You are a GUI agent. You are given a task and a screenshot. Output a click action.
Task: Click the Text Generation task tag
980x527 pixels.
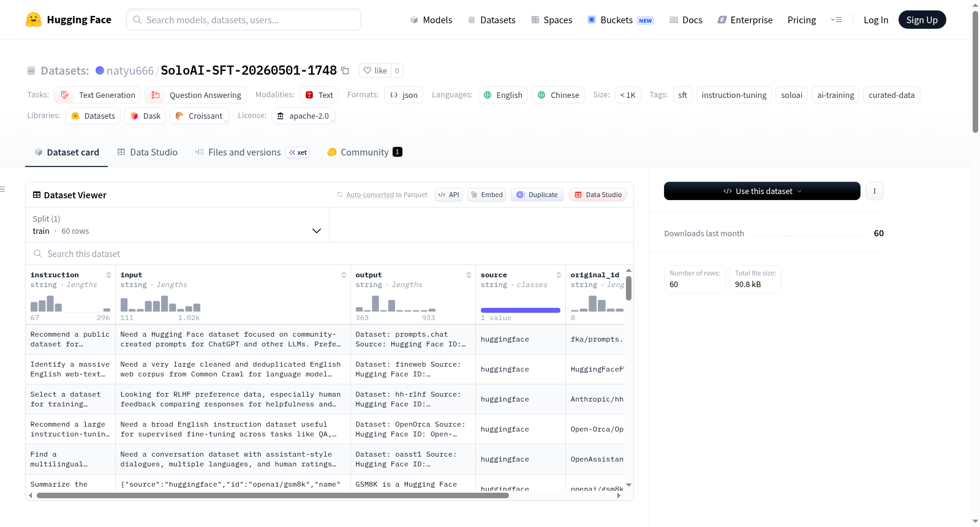pos(97,95)
